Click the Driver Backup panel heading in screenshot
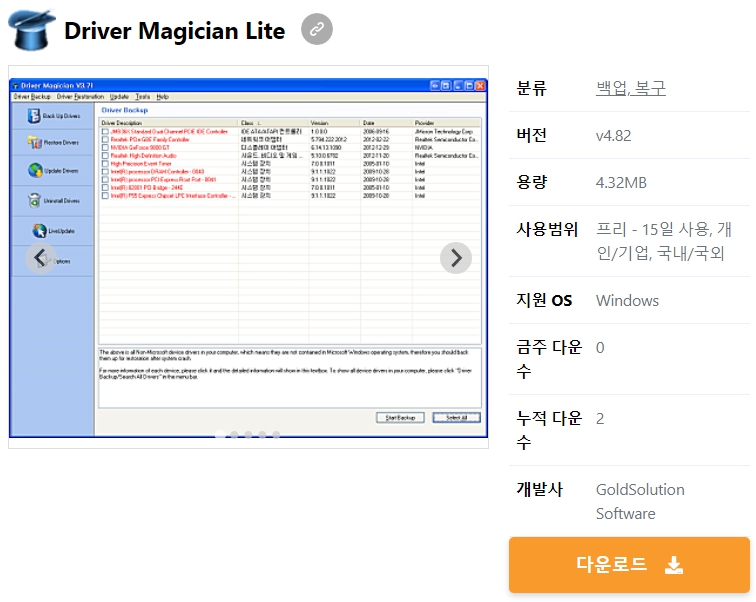 tap(125, 110)
